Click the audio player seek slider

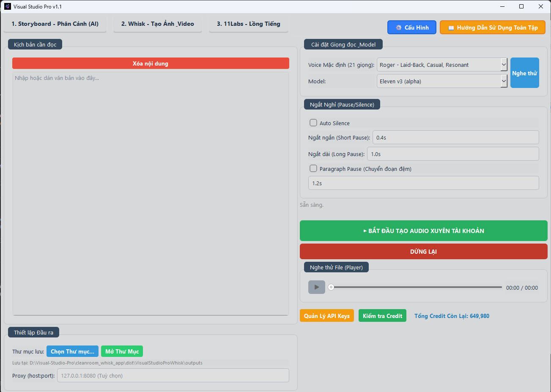[x=417, y=287]
